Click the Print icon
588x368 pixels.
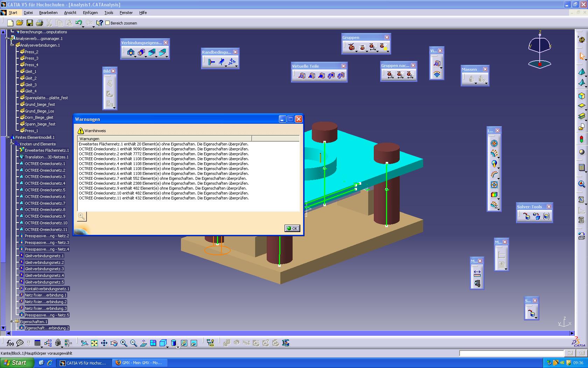(40, 23)
